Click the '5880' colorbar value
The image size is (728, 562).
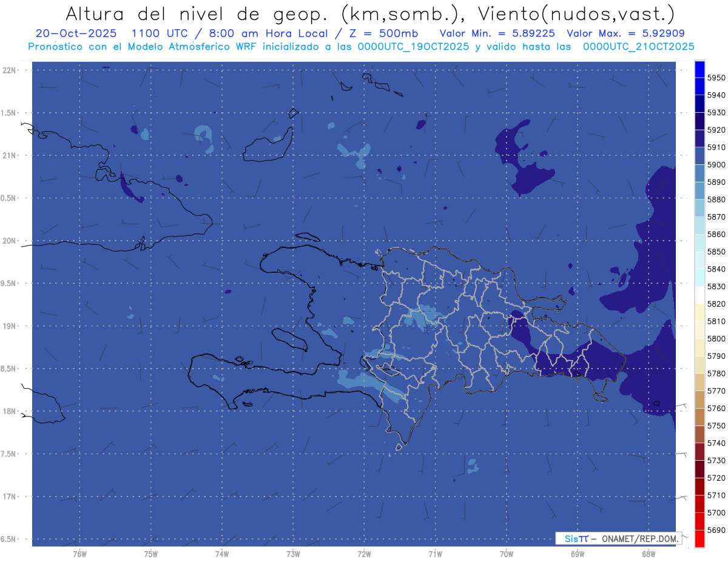(716, 199)
